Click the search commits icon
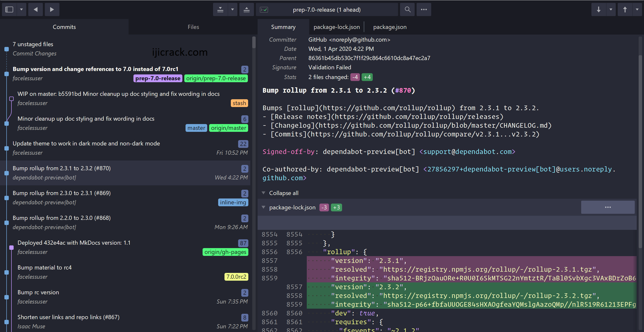The height and width of the screenshot is (332, 644). click(x=407, y=9)
